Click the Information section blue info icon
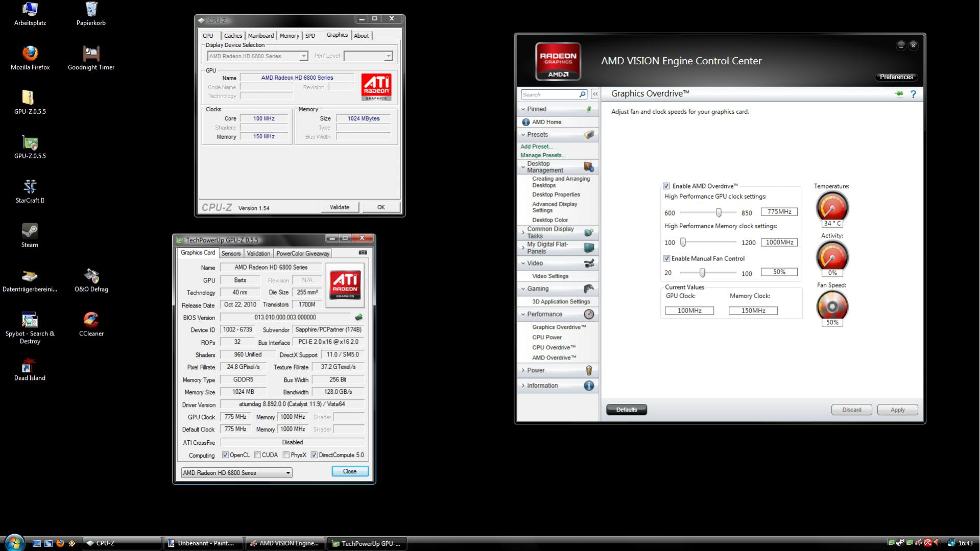 (x=589, y=386)
